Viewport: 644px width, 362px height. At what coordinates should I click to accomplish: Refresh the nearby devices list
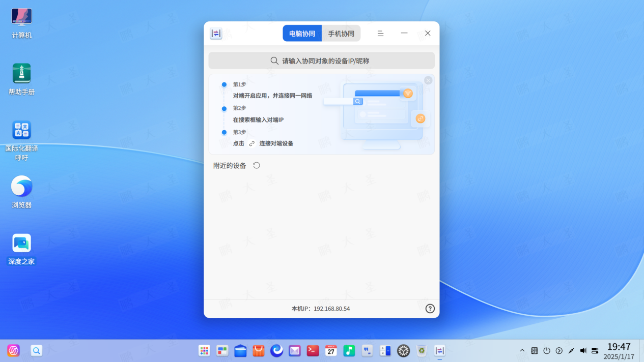(257, 165)
